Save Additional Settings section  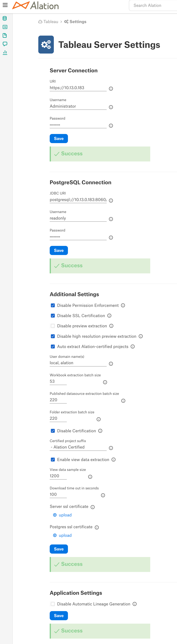tap(59, 549)
